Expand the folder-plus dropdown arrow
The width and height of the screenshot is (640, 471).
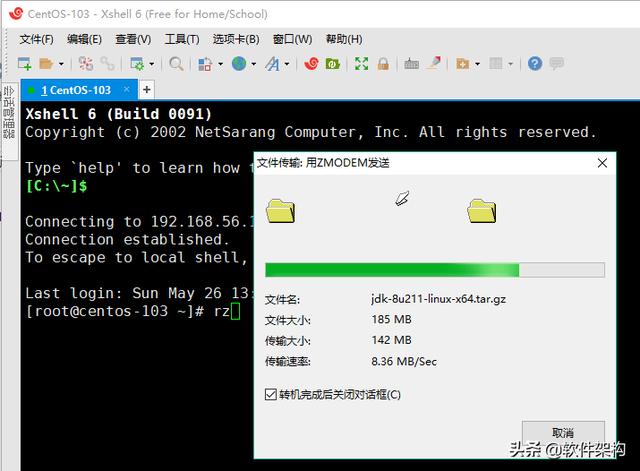pos(477,64)
